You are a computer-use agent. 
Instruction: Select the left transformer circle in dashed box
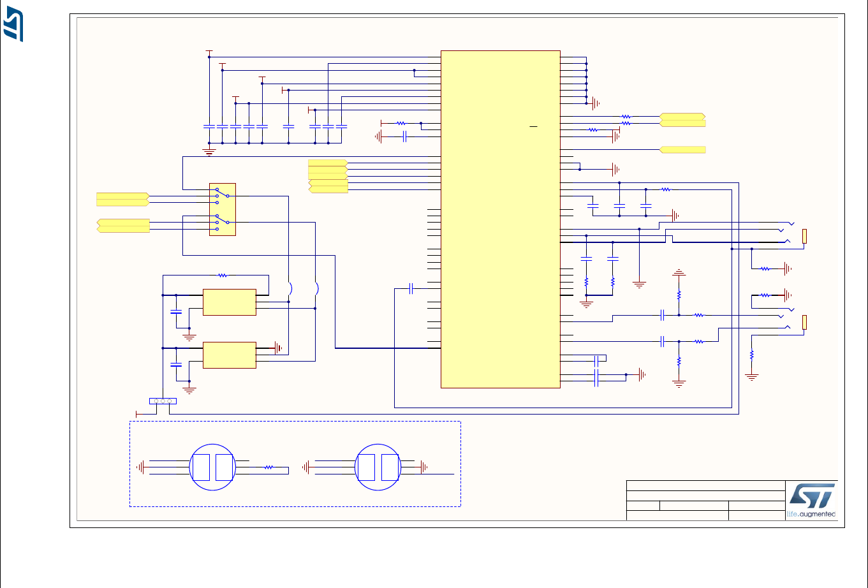(x=213, y=467)
